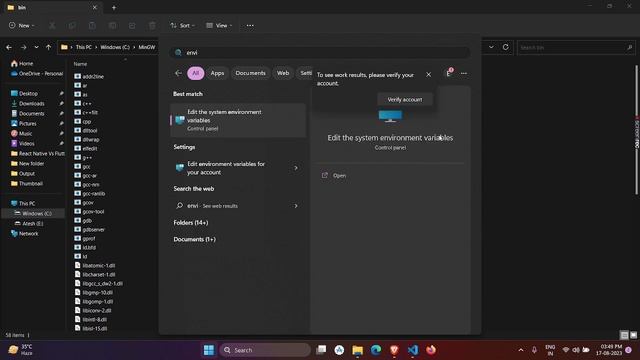
Task: Click the This PC breadcrumb in address bar
Action: pos(84,47)
